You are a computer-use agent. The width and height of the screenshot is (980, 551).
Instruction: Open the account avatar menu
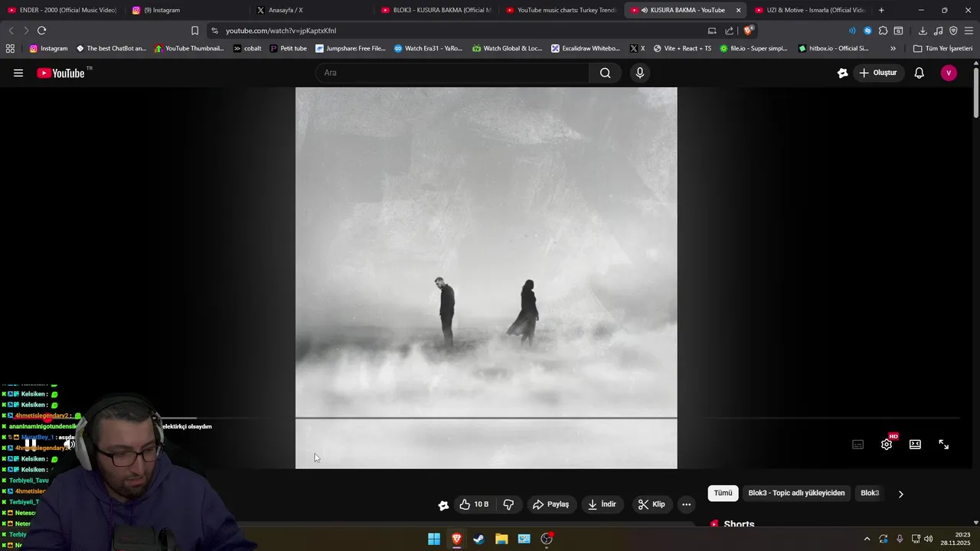pos(949,73)
